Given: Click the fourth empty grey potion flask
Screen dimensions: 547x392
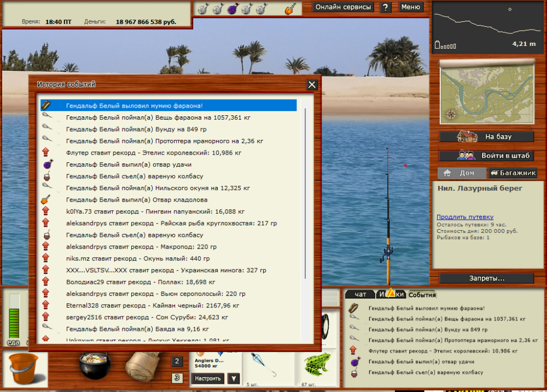Looking at the screenshot, I should 247,9.
